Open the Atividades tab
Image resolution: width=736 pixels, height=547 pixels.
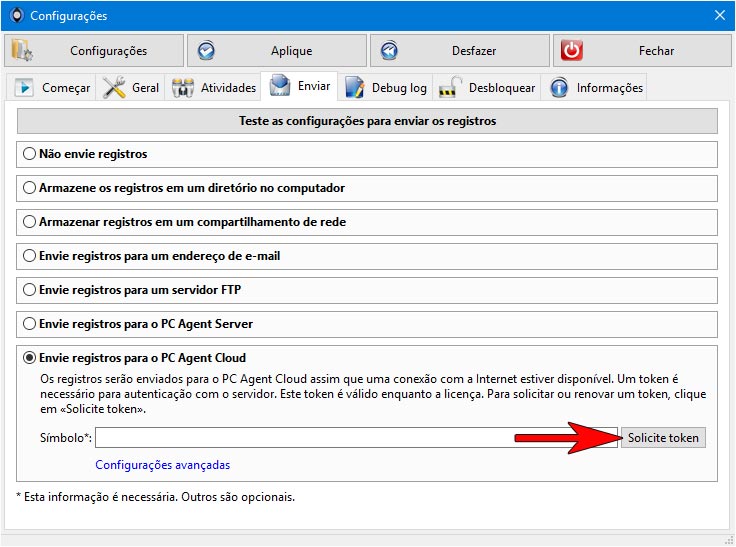tap(213, 87)
